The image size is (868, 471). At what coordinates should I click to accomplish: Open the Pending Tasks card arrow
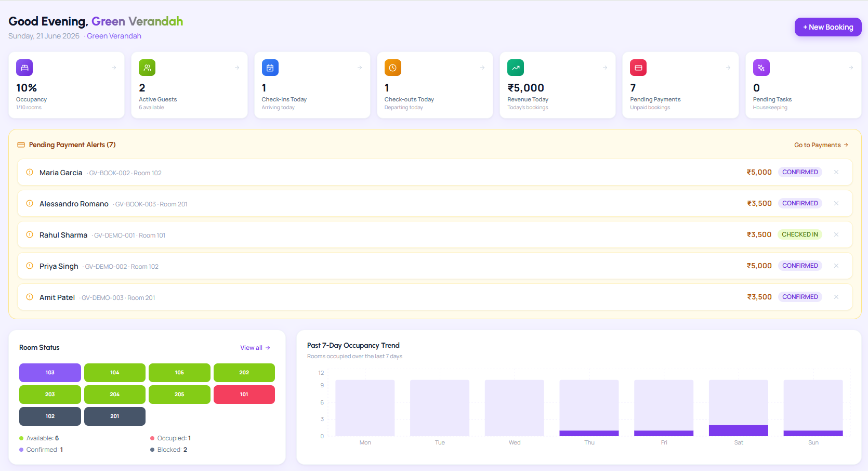[x=851, y=68]
